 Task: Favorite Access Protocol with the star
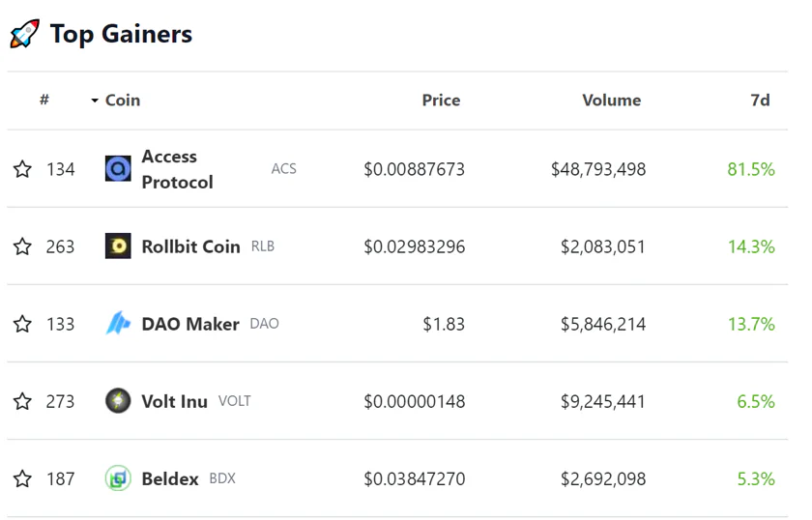(x=22, y=169)
